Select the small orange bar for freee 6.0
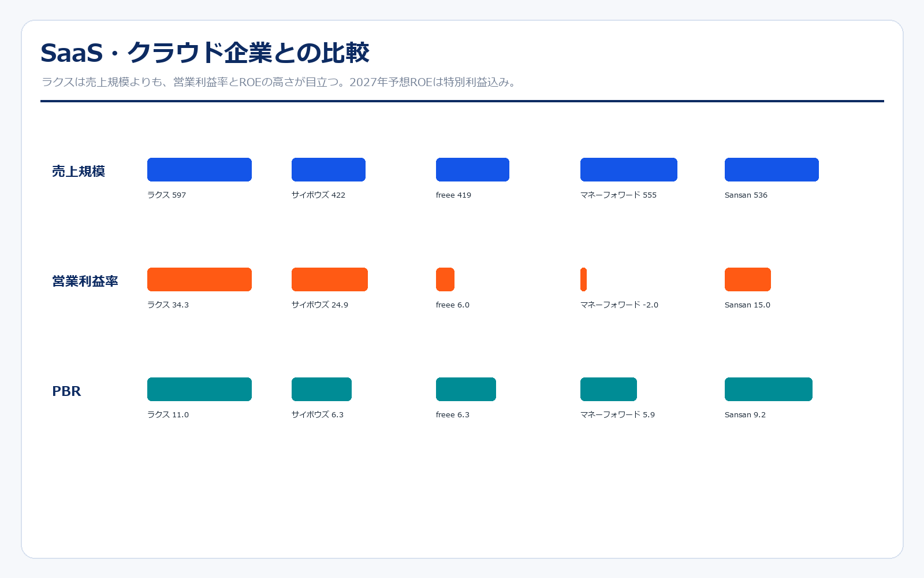Screen dimensions: 924x578 [x=445, y=279]
